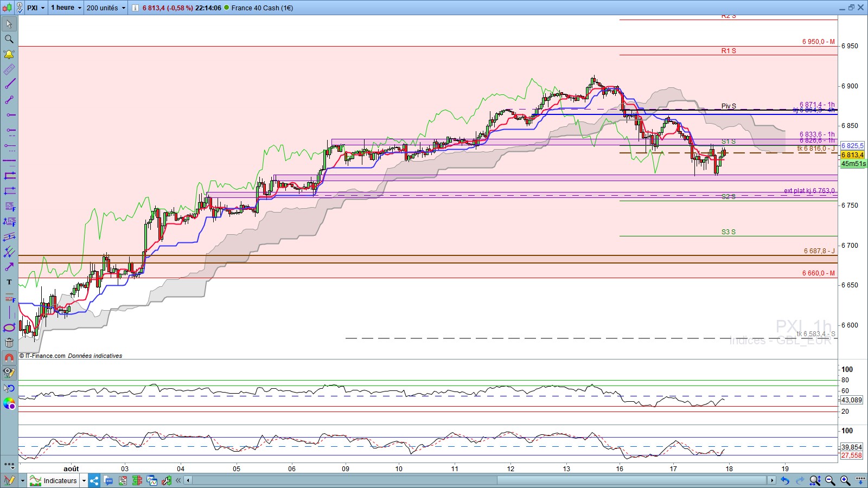Image resolution: width=868 pixels, height=488 pixels.
Task: Collapse the bottom toolbar with double chevron
Action: [178, 480]
